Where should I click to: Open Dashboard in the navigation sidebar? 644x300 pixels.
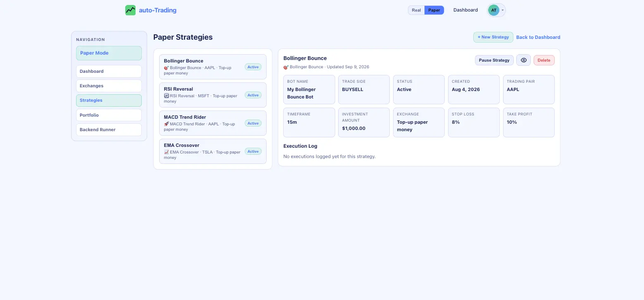click(109, 71)
